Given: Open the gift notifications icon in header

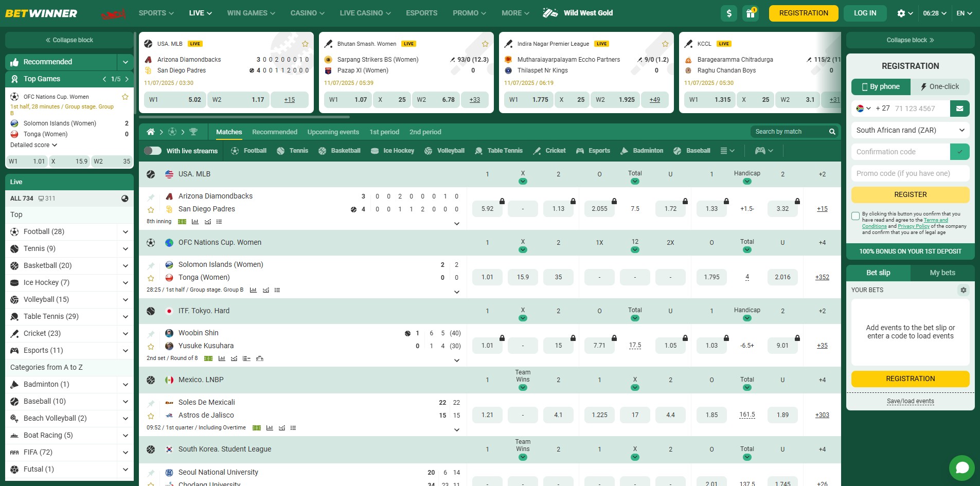Looking at the screenshot, I should 751,13.
